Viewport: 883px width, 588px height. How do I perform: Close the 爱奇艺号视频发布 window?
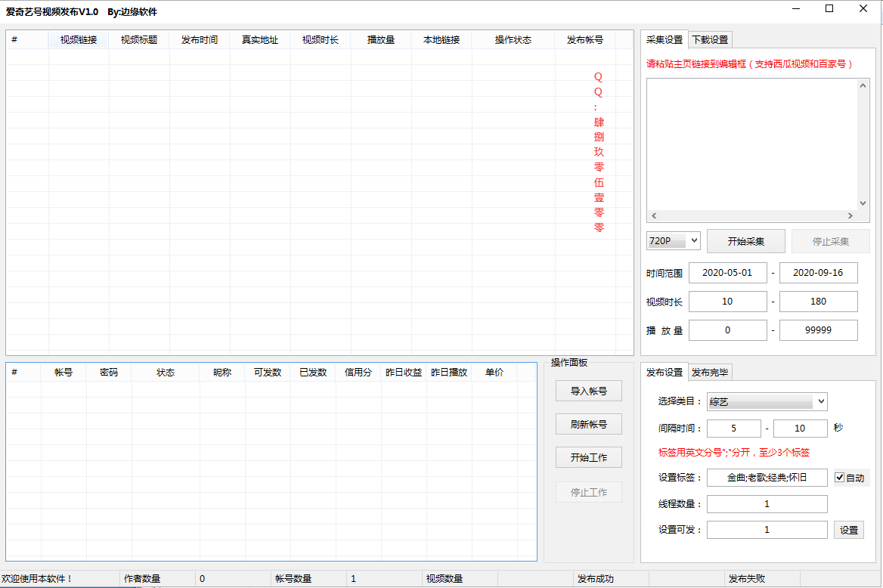[x=863, y=8]
